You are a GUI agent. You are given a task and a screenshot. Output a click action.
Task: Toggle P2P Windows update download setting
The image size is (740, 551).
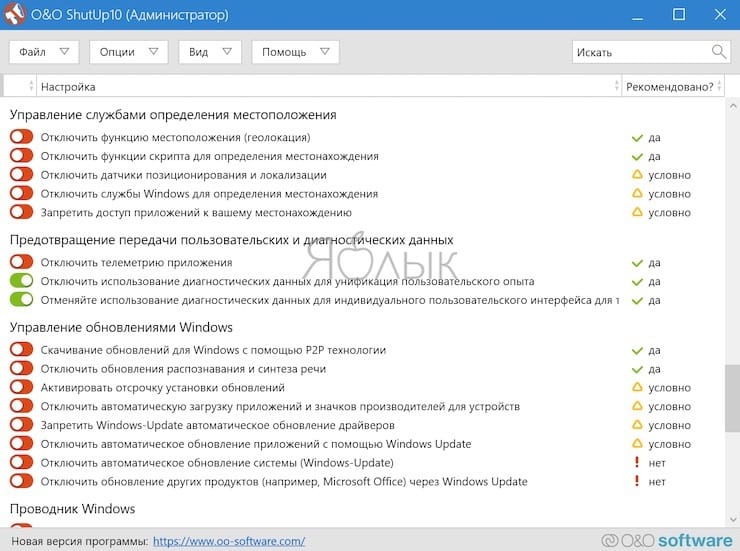[x=22, y=350]
